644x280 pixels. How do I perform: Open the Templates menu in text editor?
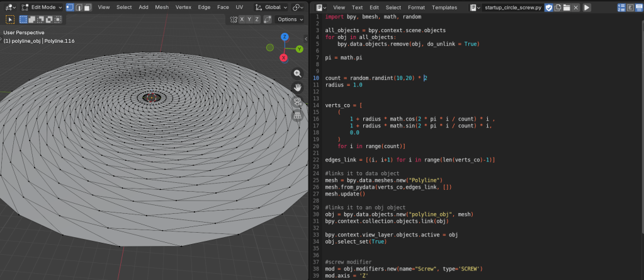444,7
